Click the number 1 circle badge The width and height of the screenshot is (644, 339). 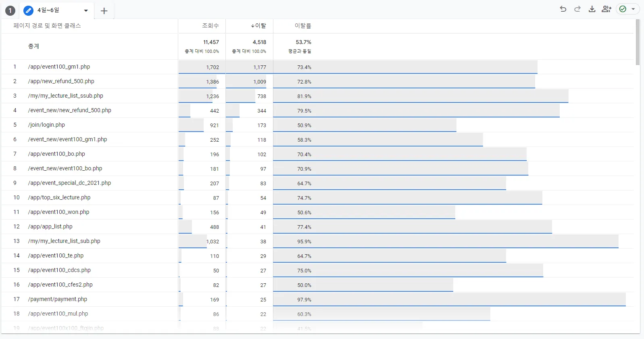10,11
